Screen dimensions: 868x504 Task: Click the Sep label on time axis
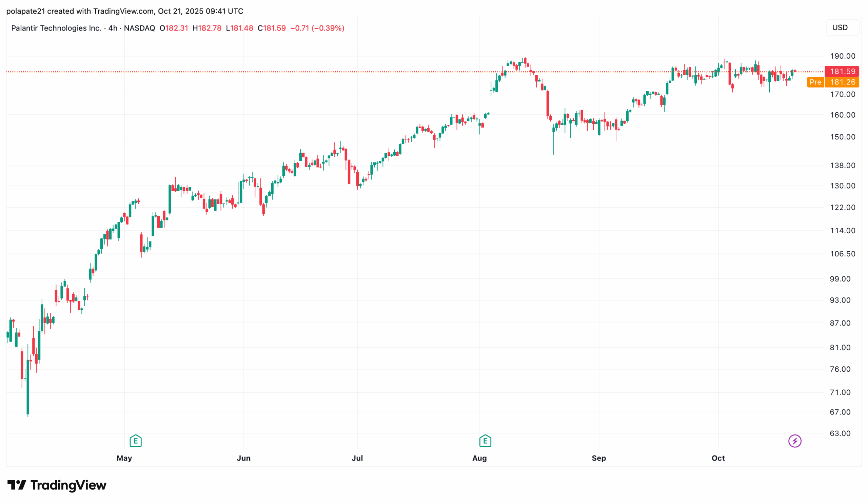[599, 458]
